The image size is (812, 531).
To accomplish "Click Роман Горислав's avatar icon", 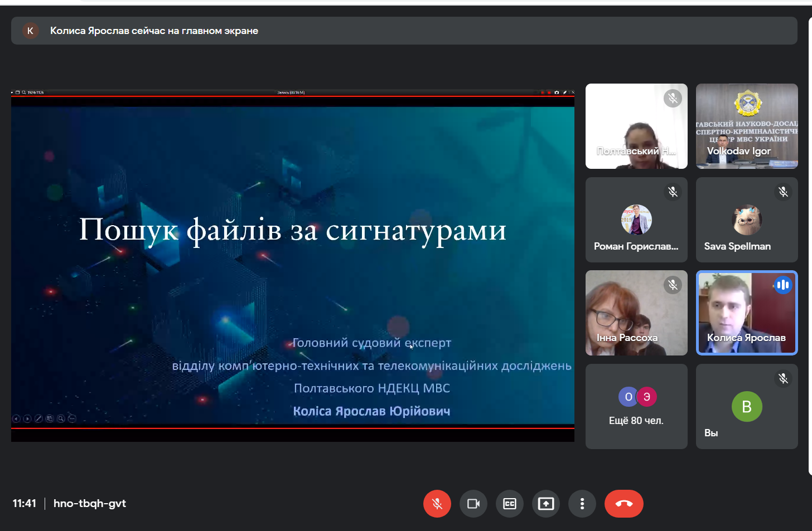I will tap(636, 220).
